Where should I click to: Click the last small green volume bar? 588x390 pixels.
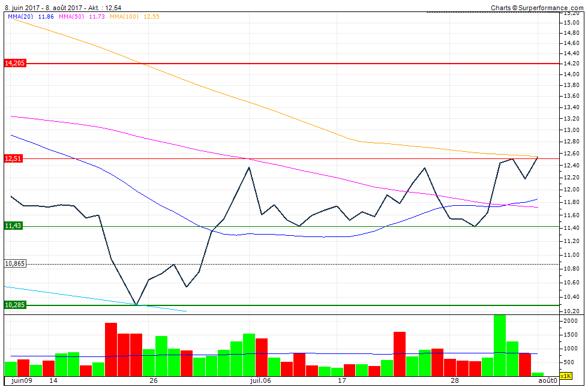(x=538, y=374)
